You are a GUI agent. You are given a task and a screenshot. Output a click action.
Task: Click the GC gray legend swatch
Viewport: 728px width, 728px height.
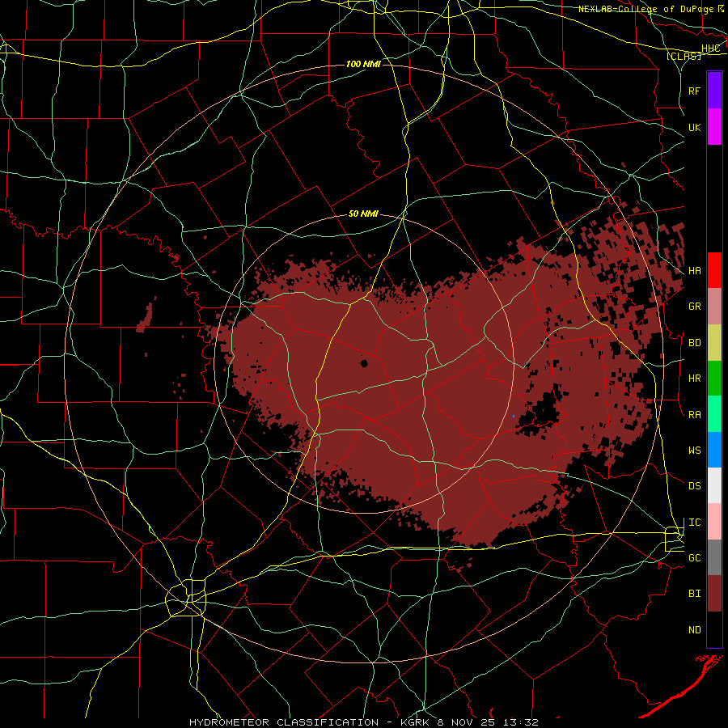click(714, 557)
